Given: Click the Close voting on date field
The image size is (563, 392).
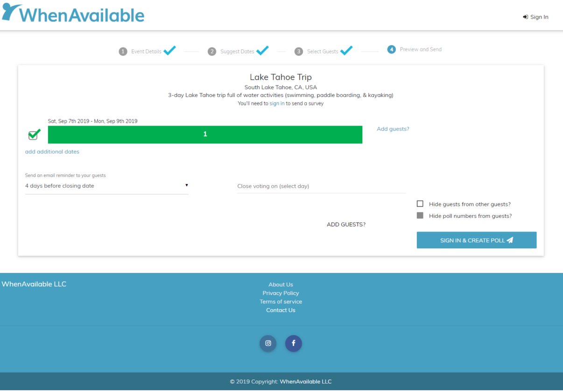Looking at the screenshot, I should point(321,186).
